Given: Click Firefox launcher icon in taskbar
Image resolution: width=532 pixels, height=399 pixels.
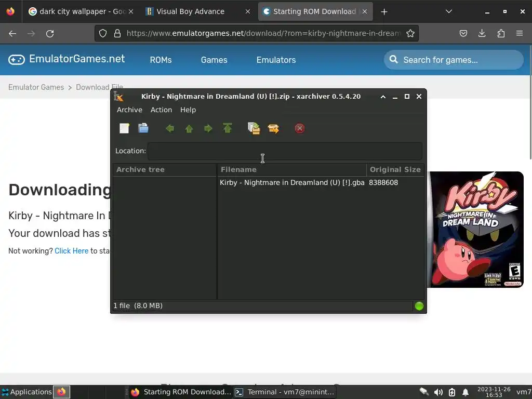Looking at the screenshot, I should click(61, 392).
